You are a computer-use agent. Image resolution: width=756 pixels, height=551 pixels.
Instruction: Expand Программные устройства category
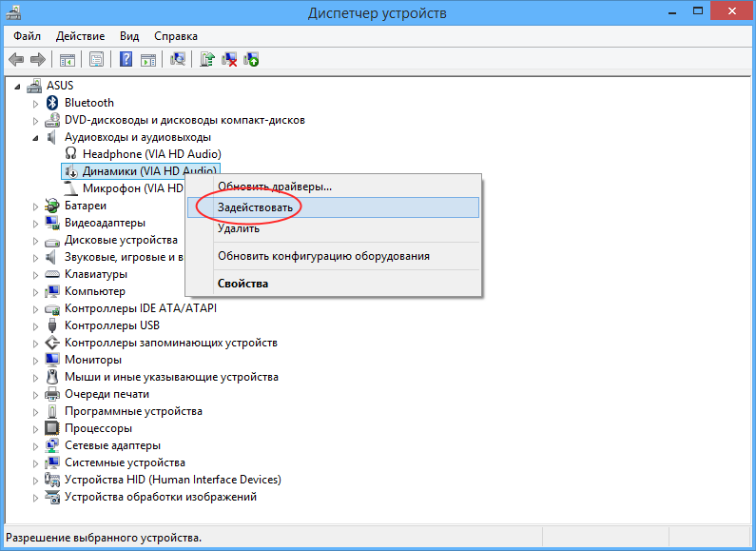pos(35,412)
